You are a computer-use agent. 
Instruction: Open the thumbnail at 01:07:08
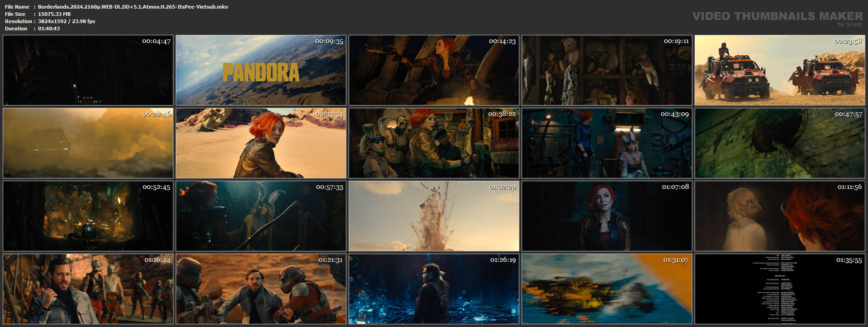(607, 216)
